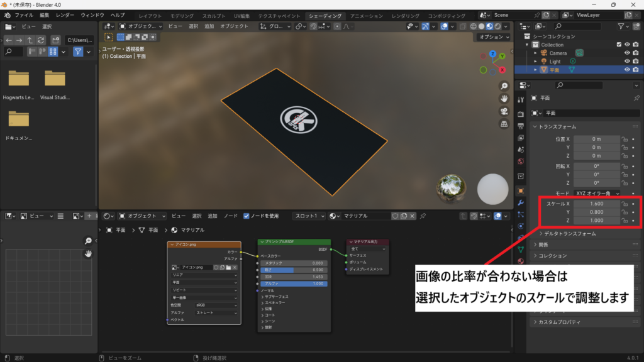Click the スケール X value field

596,204
